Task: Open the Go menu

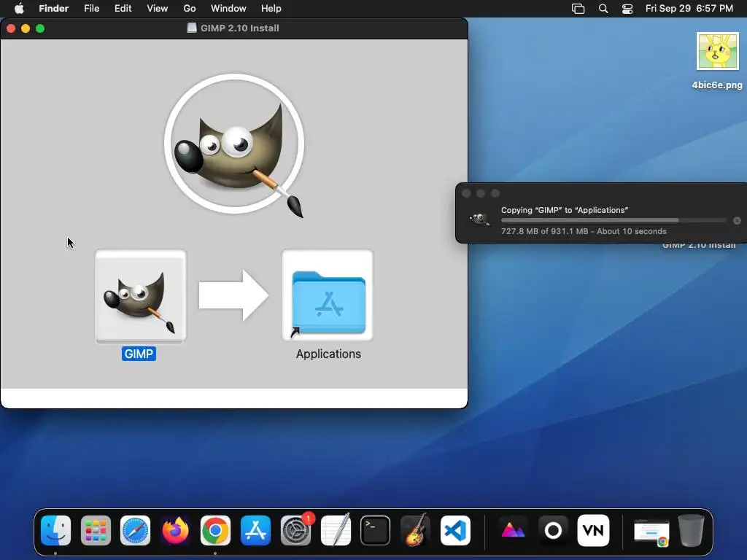Action: point(190,9)
